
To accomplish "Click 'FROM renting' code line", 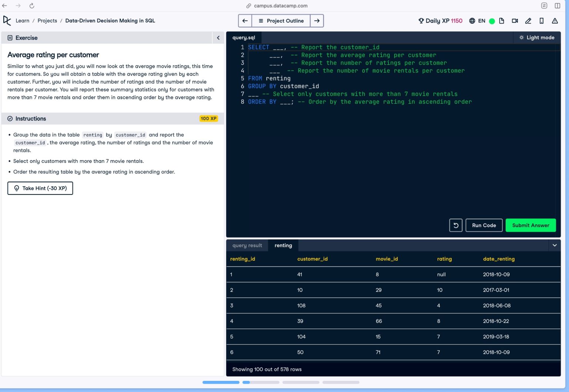I will 269,79.
